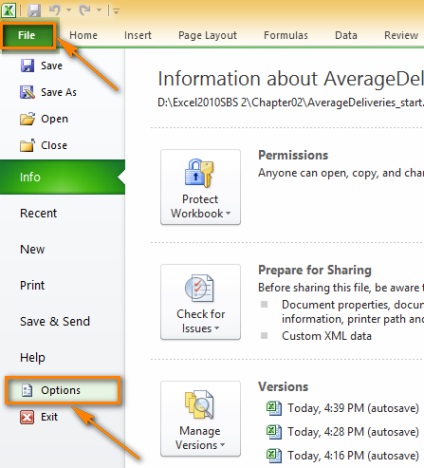Switch to the Formulas ribbon tab
The height and width of the screenshot is (468, 424).
coord(286,35)
